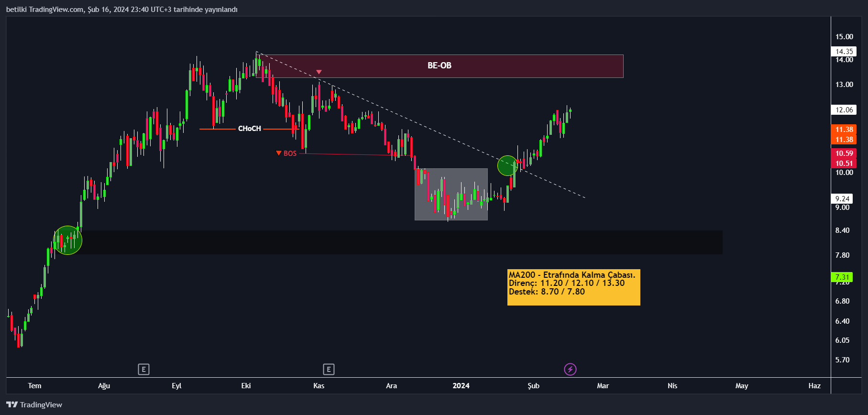Click the TradingView logo

coord(34,404)
